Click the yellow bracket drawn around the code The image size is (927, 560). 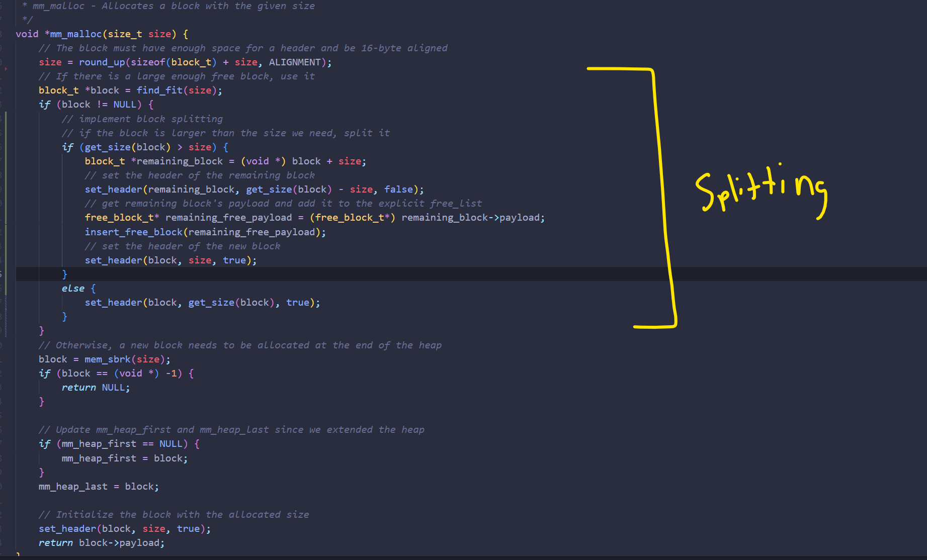[x=662, y=196]
